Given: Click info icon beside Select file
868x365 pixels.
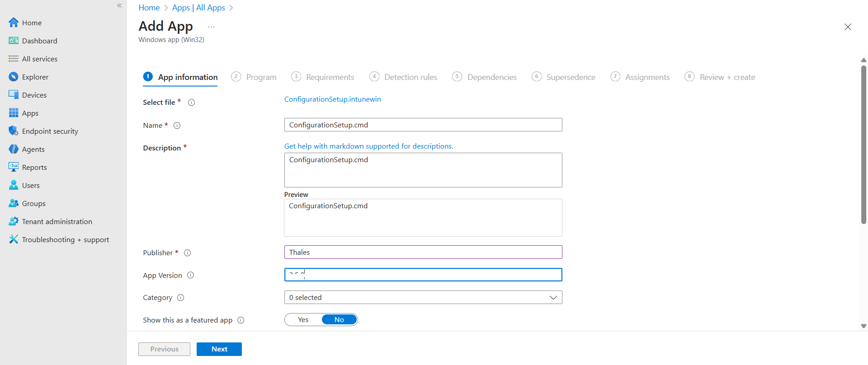Looking at the screenshot, I should pos(191,103).
